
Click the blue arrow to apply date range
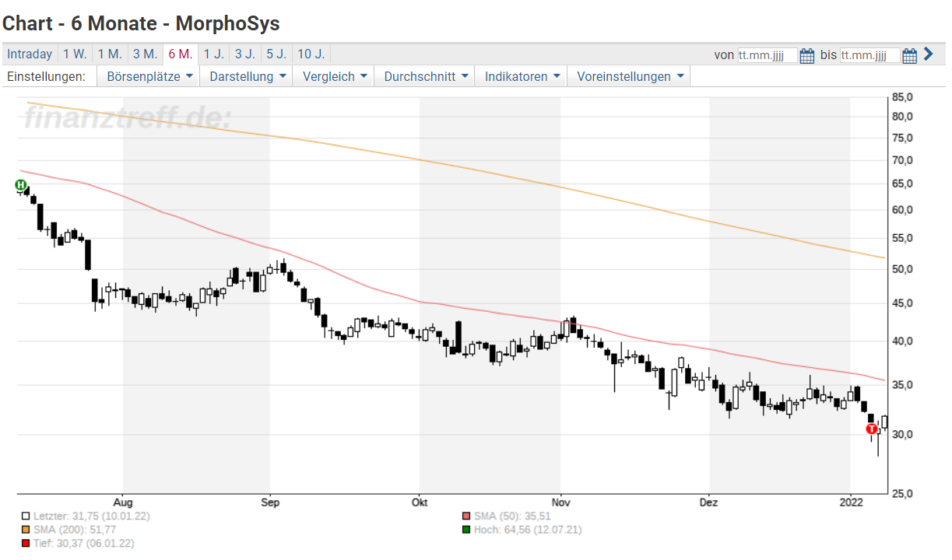928,54
